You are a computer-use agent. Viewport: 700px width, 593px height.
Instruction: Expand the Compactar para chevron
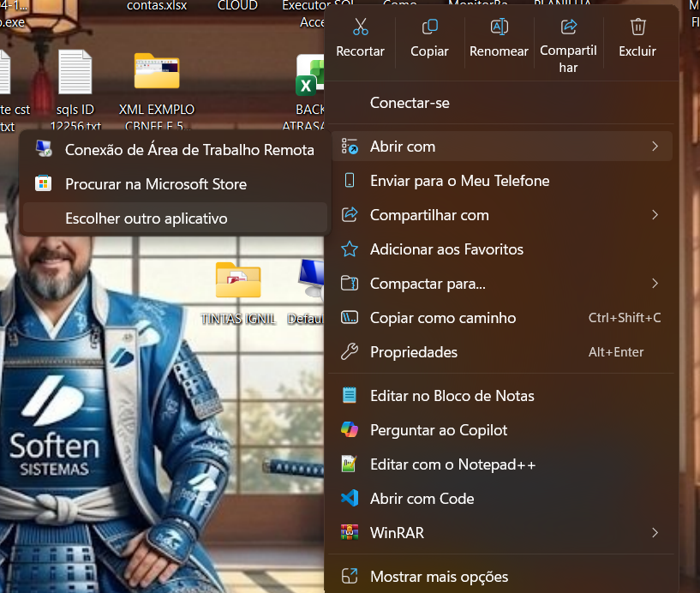click(x=655, y=283)
